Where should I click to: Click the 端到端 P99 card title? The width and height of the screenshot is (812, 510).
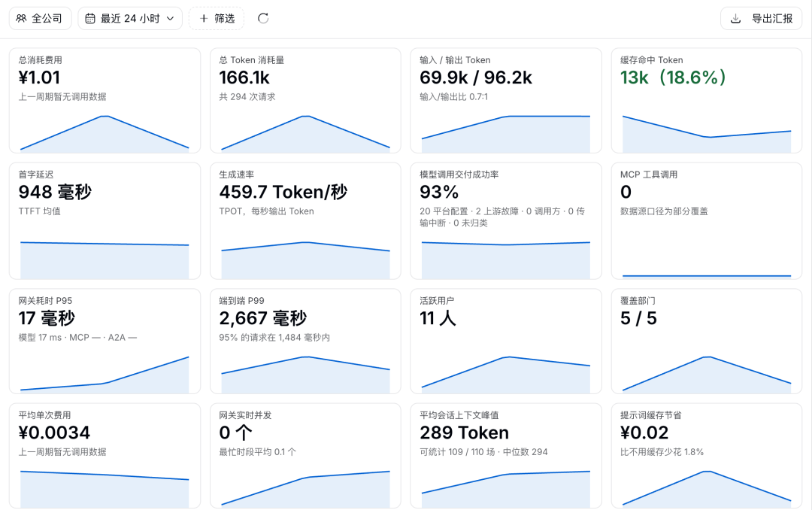point(242,301)
